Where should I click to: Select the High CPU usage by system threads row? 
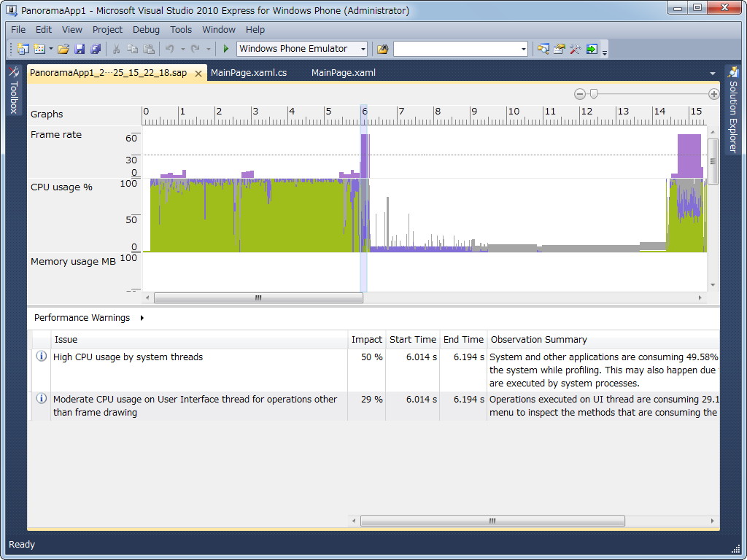pos(376,370)
